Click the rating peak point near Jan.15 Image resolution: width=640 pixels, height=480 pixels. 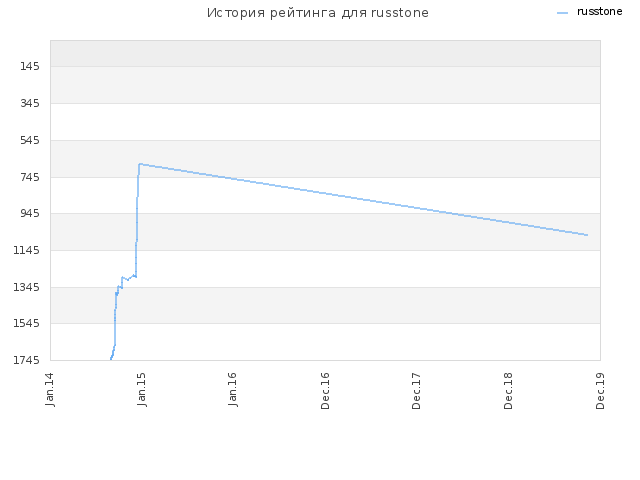click(140, 164)
